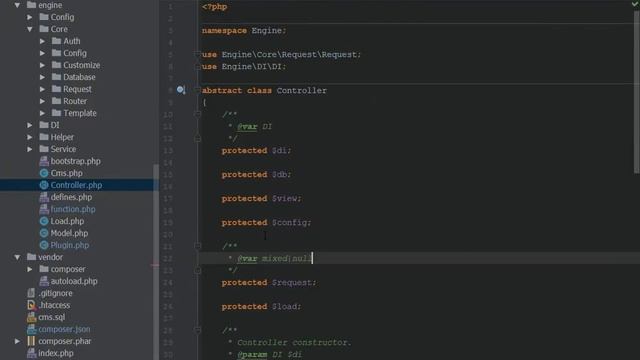
Task: Select the Customize folder label
Action: tap(82, 65)
